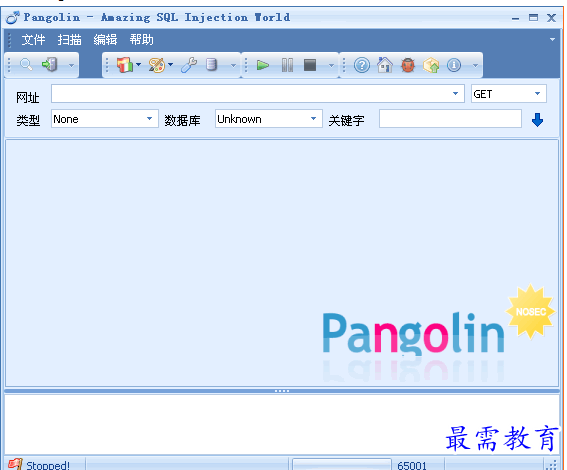Open the GET request method dropdown
Screen dimensions: 567x470
tap(508, 94)
